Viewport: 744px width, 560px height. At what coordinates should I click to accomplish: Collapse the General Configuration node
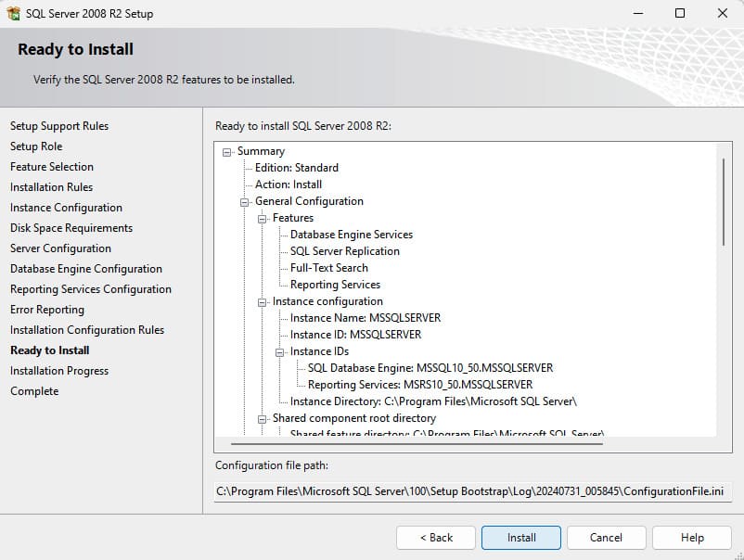(244, 202)
